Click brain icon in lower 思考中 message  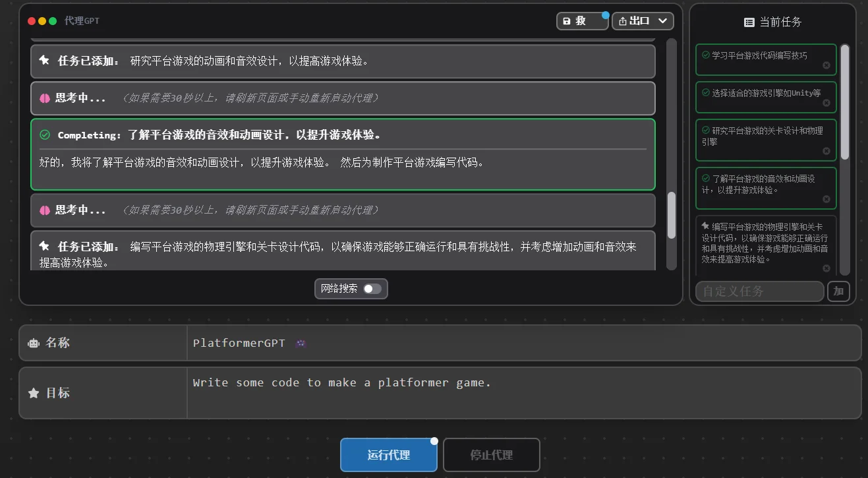point(45,210)
